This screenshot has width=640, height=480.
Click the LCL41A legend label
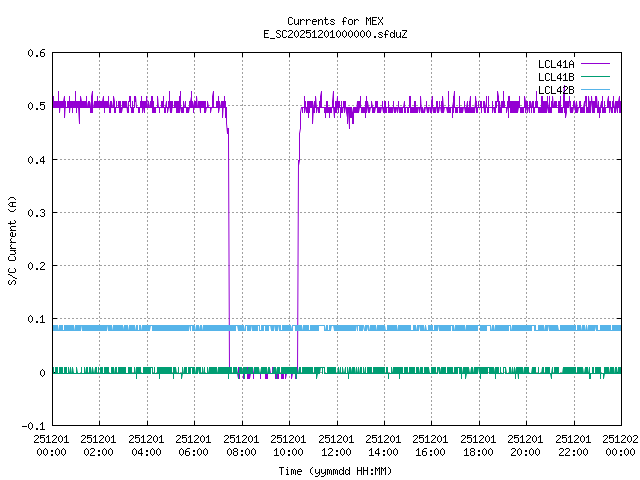click(x=555, y=63)
